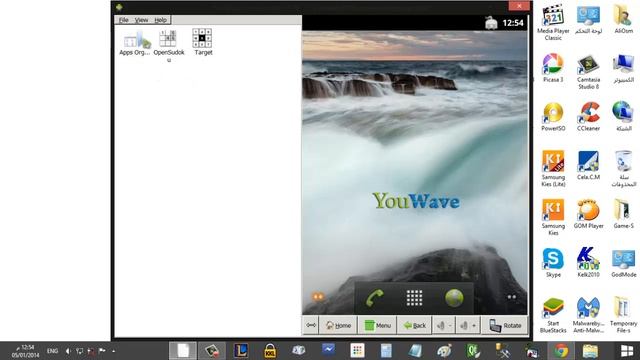Click the Back button in emulator toolbar
The image size is (640, 360).
pyautogui.click(x=414, y=325)
